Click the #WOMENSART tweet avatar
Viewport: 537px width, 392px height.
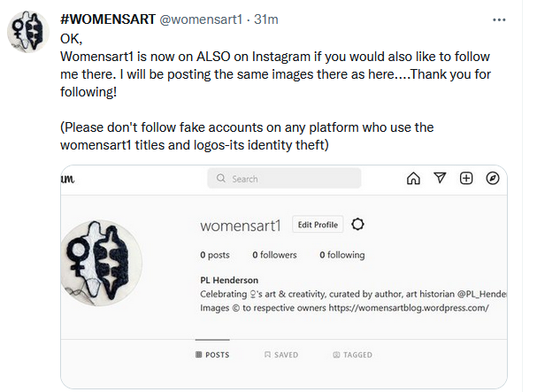[28, 32]
